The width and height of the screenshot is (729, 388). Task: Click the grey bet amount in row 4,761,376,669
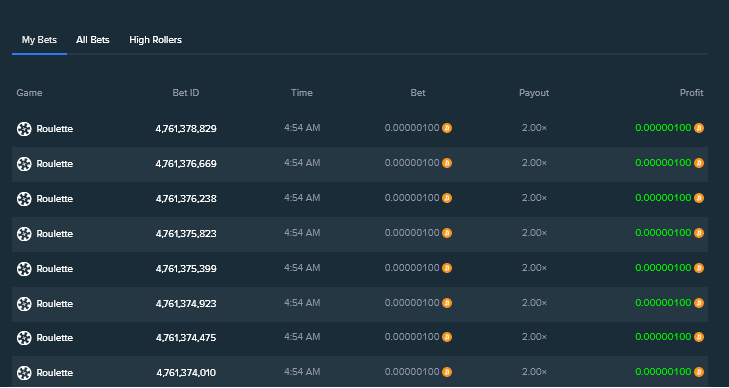coord(412,163)
